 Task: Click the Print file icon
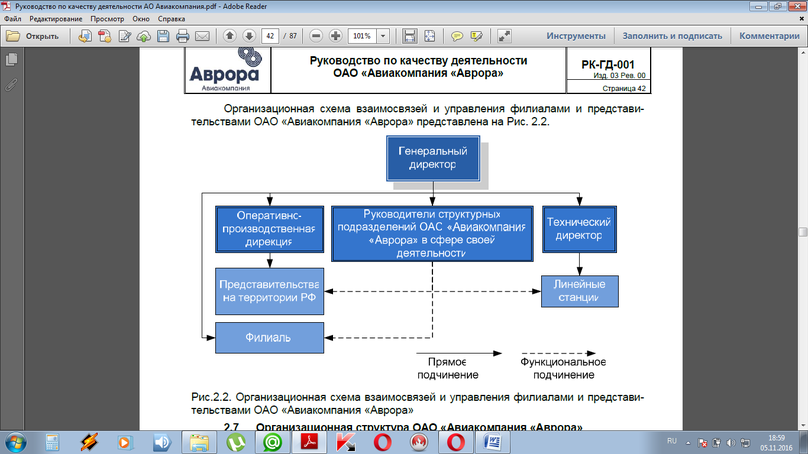182,36
